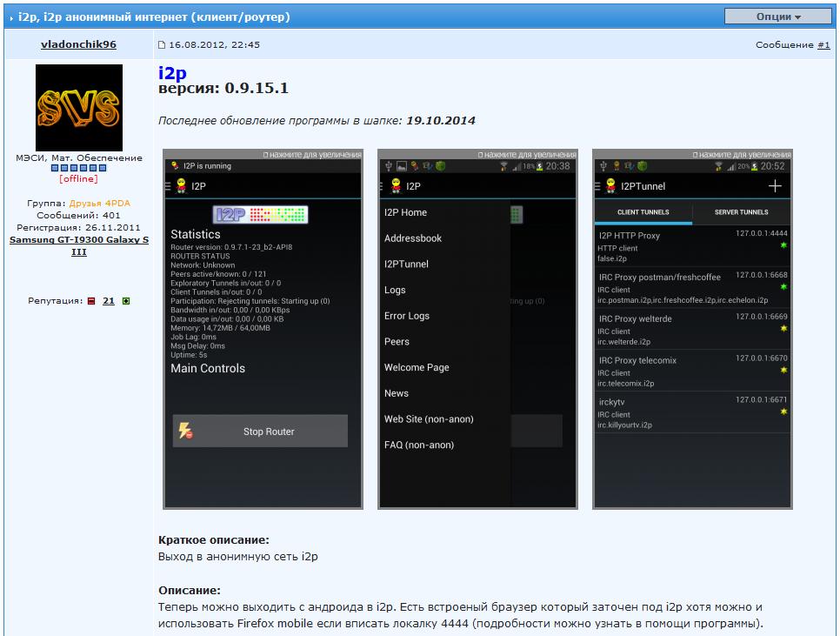Click yellow status star of IRC Proxy welterde

[783, 328]
